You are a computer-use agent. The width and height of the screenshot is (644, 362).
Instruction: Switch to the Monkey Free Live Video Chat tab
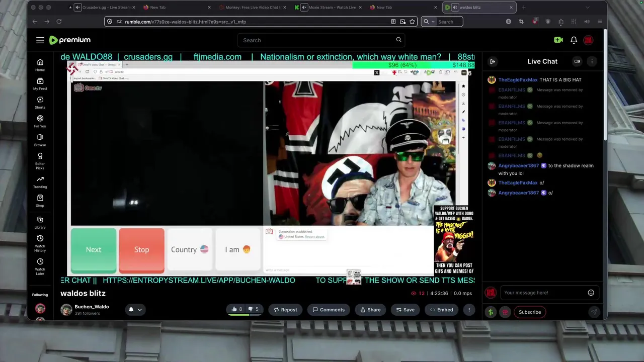point(253,8)
